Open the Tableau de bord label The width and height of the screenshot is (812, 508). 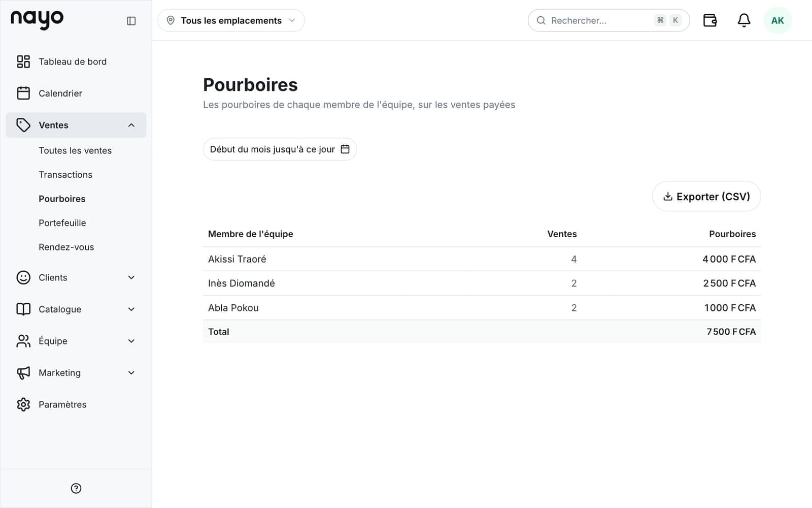[73, 61]
